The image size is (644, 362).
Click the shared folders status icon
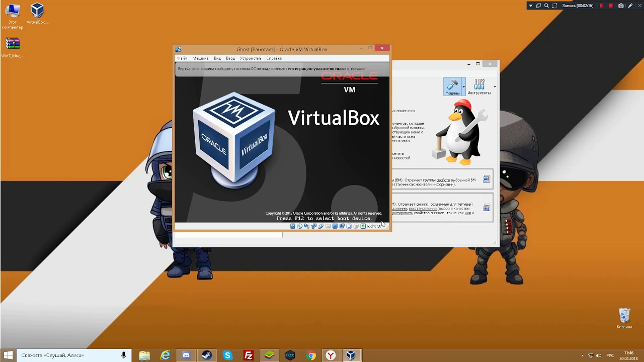point(328,226)
